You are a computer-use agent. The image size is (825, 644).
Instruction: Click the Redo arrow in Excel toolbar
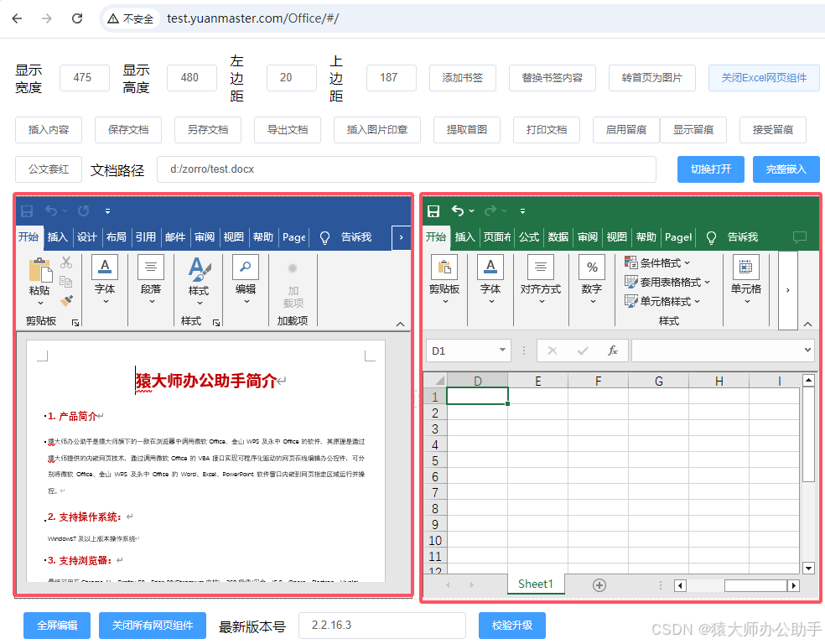point(490,211)
